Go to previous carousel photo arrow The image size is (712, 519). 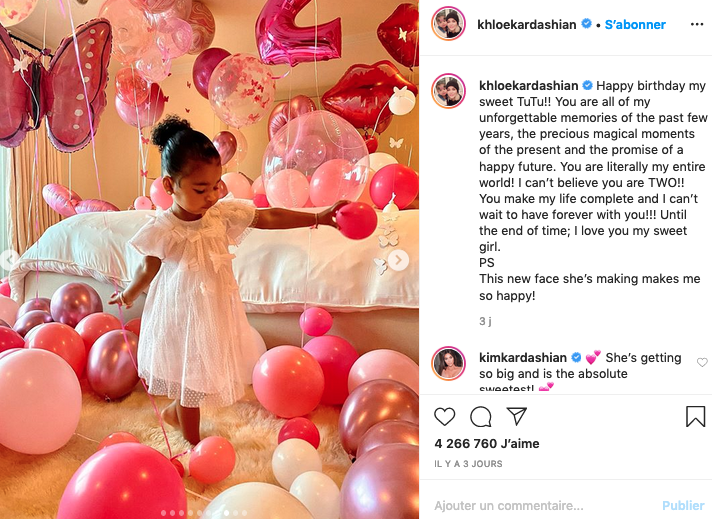coord(8,260)
